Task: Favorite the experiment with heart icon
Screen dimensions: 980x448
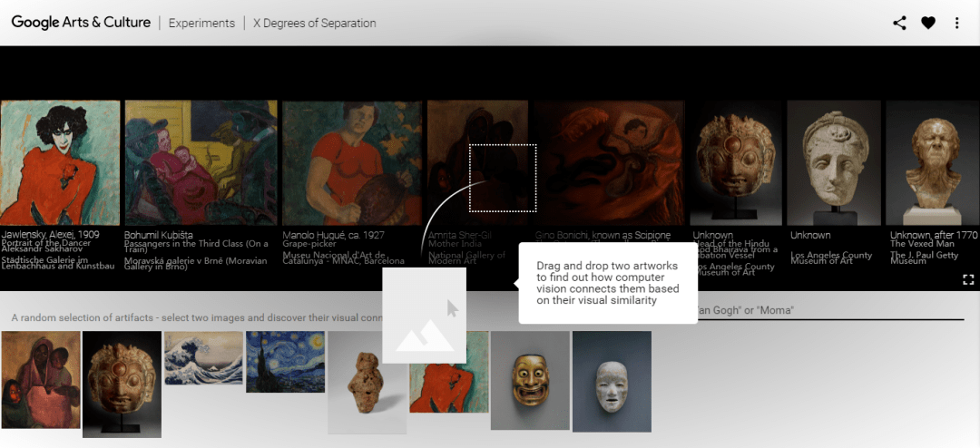Action: tap(928, 23)
